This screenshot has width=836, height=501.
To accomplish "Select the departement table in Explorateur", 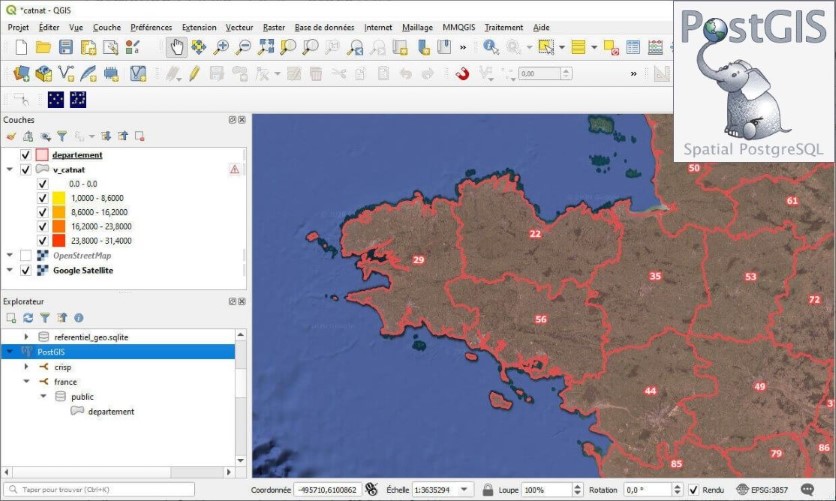I will [110, 411].
